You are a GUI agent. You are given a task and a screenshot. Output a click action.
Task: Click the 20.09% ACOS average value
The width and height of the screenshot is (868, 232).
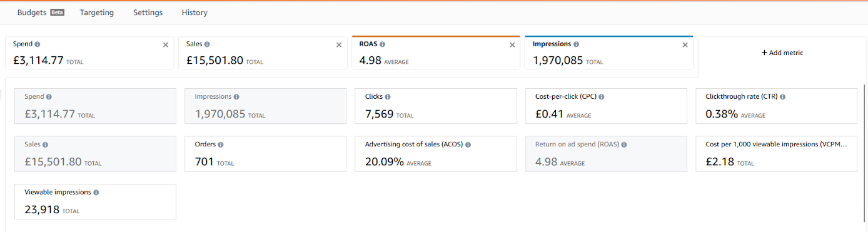385,162
